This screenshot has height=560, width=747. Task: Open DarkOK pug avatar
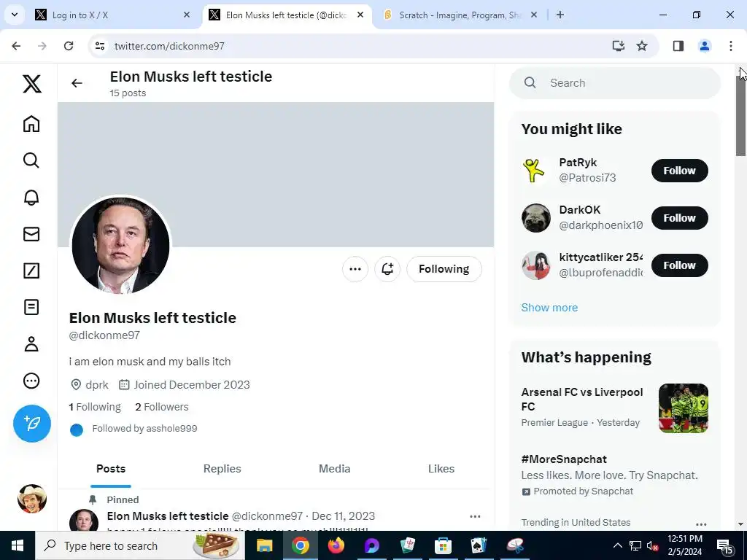535,218
